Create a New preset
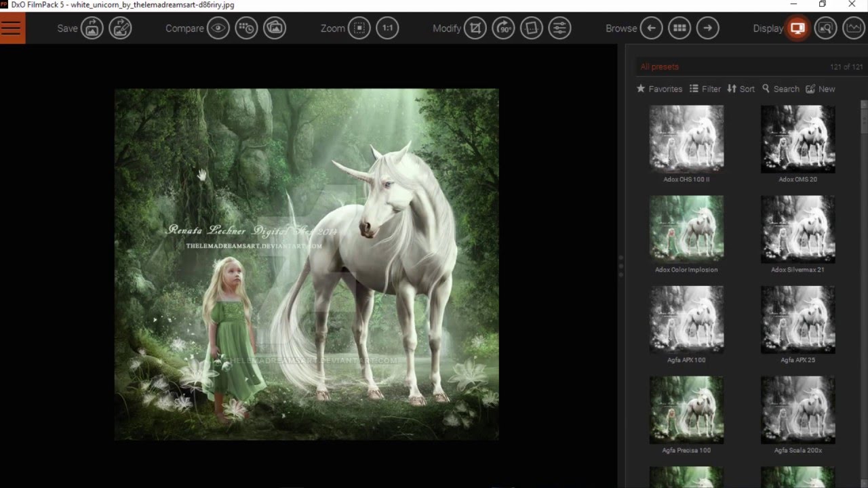Viewport: 868px width, 488px height. click(821, 89)
